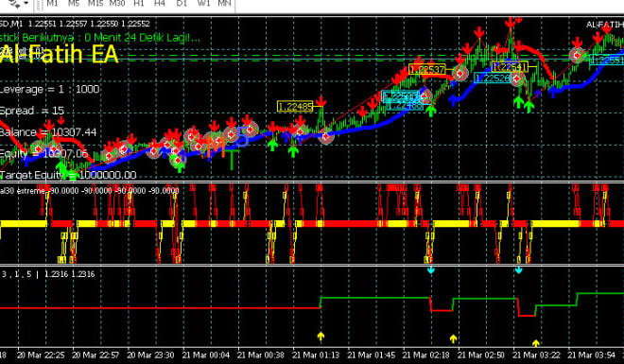This screenshot has height=364, width=624.
Task: Set the chart to D1 daily timeframe
Action: click(182, 3)
